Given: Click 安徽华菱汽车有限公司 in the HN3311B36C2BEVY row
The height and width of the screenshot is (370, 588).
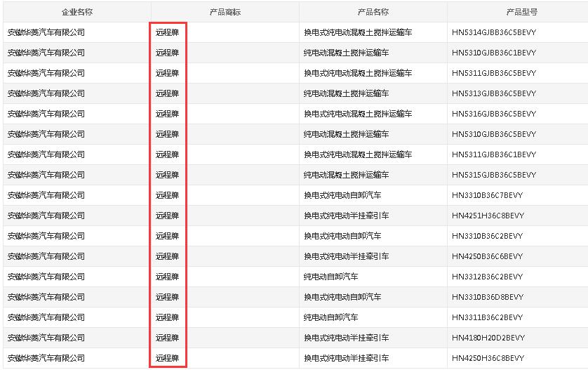Looking at the screenshot, I should coord(46,317).
